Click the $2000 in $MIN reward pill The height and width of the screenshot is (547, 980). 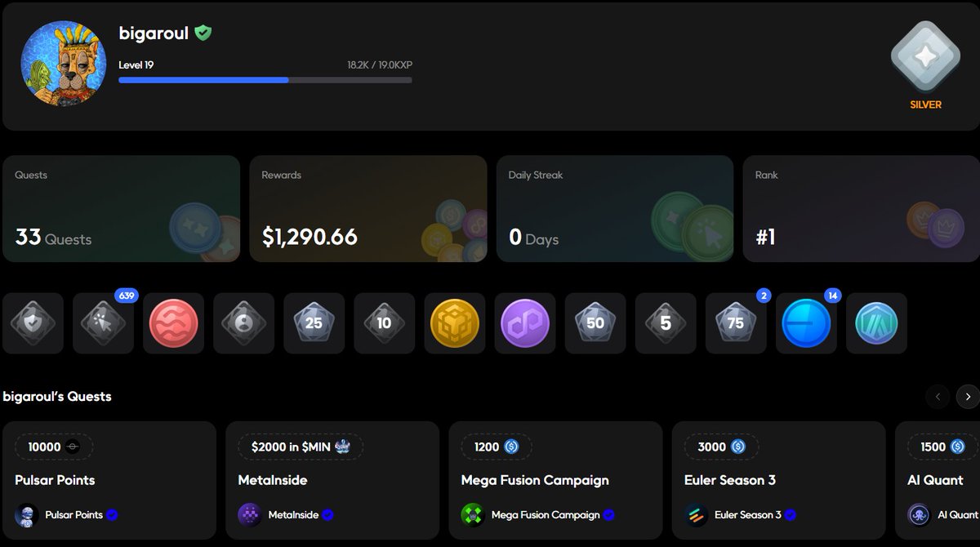[301, 447]
